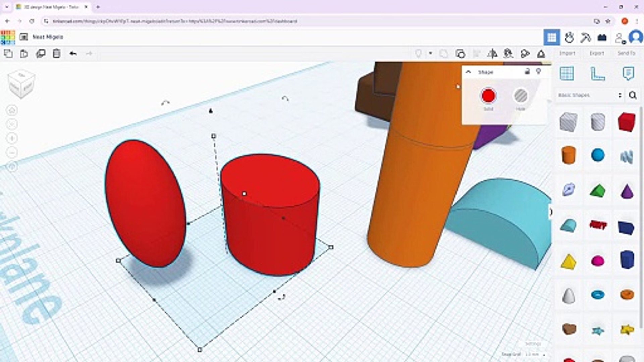Open the browser tab search dropdown
The image size is (644, 362).
point(6,7)
